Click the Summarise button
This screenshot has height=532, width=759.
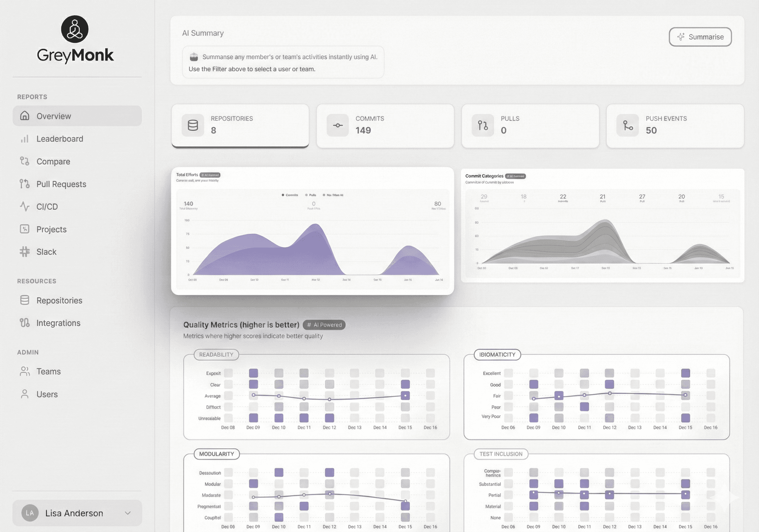(700, 37)
